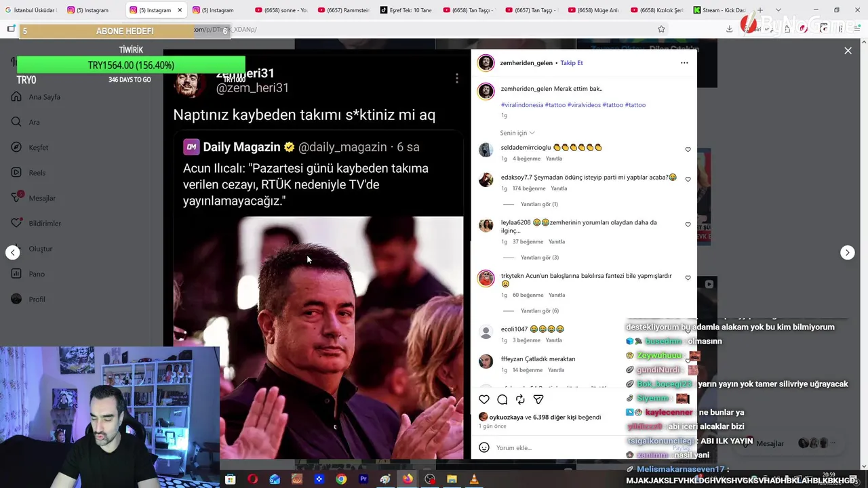This screenshot has height=488, width=868.
Task: View 174 beğenme on edaksoy7.7 comment
Action: [529, 188]
